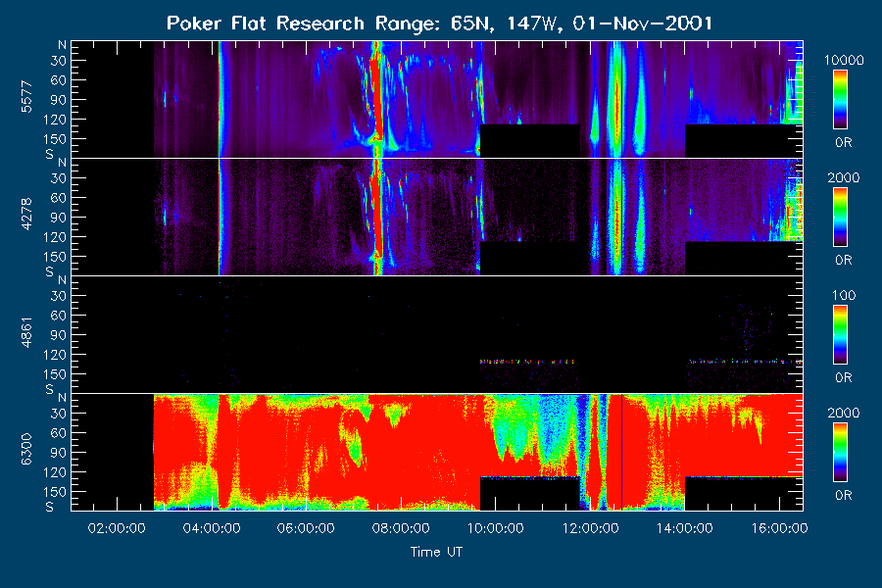Image resolution: width=882 pixels, height=588 pixels.
Task: Click the 150 tick label of the 4861 panel
Action: [55, 374]
